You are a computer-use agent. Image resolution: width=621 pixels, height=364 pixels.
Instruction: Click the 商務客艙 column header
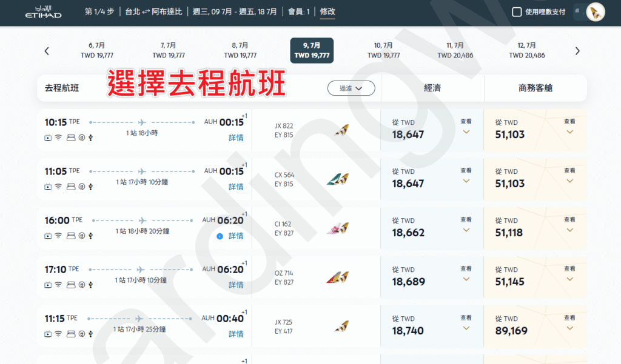click(x=535, y=88)
